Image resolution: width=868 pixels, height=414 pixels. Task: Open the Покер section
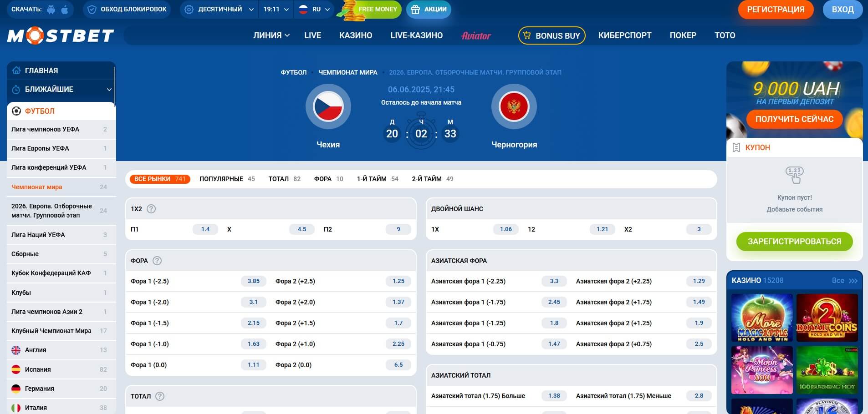point(683,35)
